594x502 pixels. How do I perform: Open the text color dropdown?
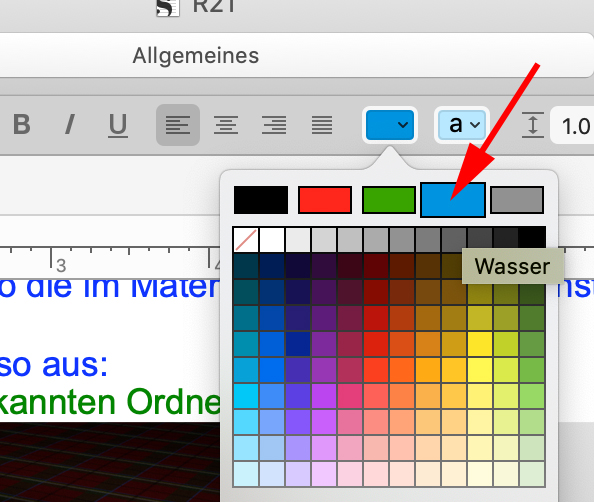(390, 125)
